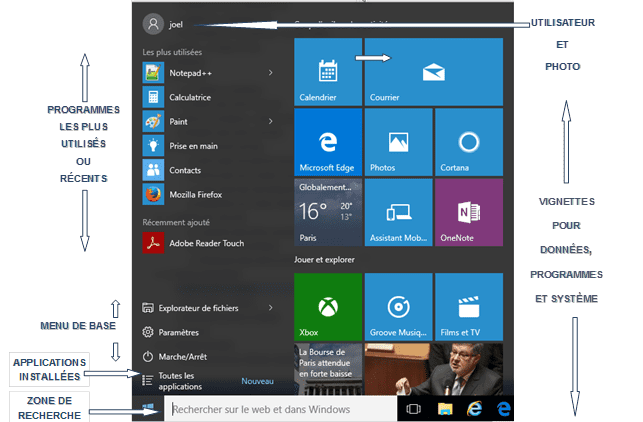643x422 pixels.
Task: Expand the Explorateur de fichiers arrow
Action: [271, 308]
